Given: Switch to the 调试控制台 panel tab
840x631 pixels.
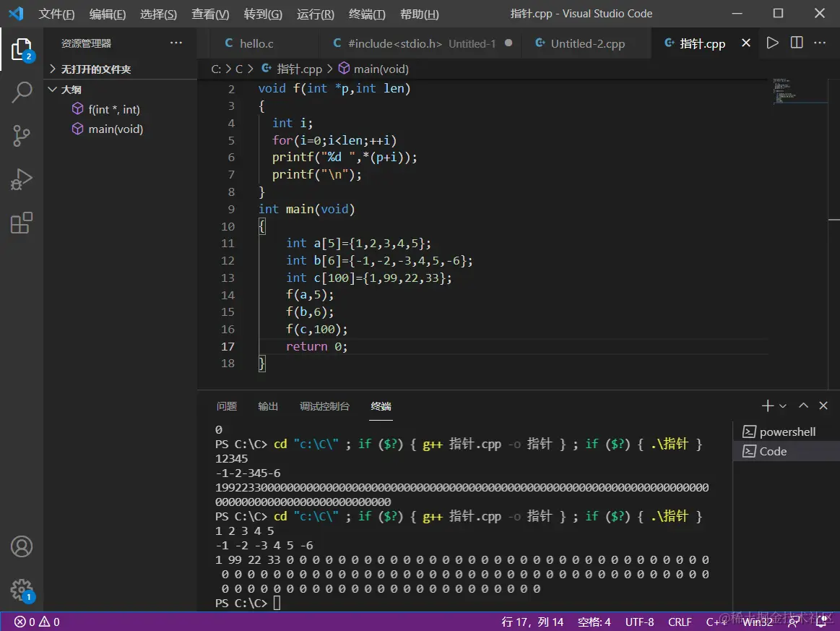Looking at the screenshot, I should tap(324, 406).
